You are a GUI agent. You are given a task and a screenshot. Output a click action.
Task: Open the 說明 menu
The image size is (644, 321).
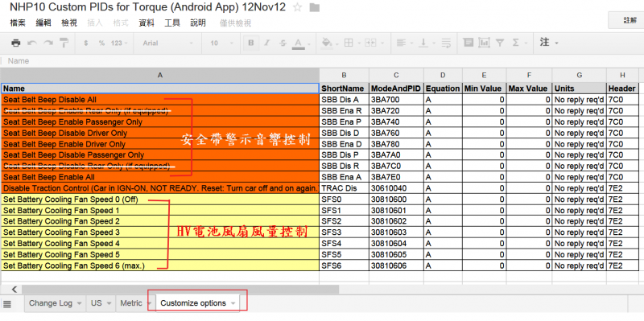pyautogui.click(x=198, y=23)
